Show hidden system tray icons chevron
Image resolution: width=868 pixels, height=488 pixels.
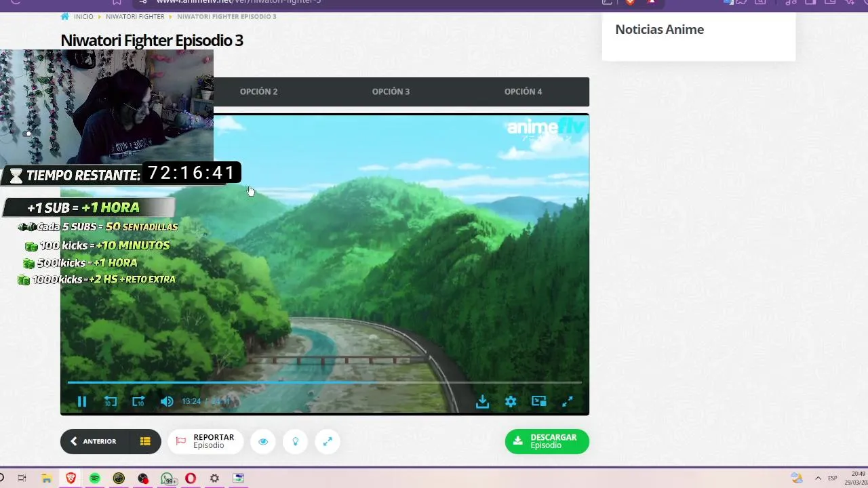tap(818, 478)
